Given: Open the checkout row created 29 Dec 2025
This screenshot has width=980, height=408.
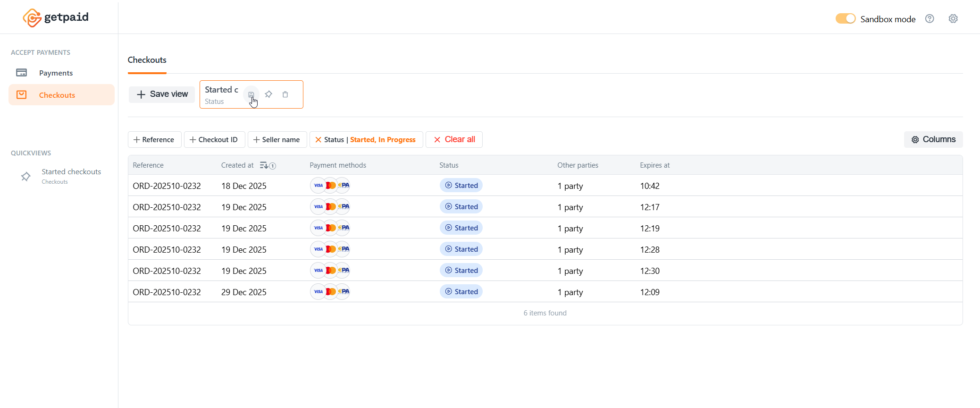Looking at the screenshot, I should click(545, 292).
